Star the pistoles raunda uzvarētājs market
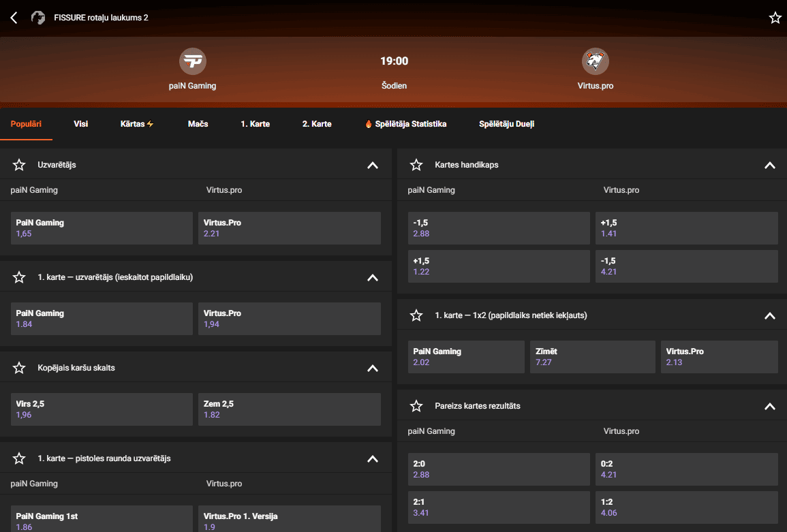Viewport: 787px width, 532px height. click(x=19, y=458)
